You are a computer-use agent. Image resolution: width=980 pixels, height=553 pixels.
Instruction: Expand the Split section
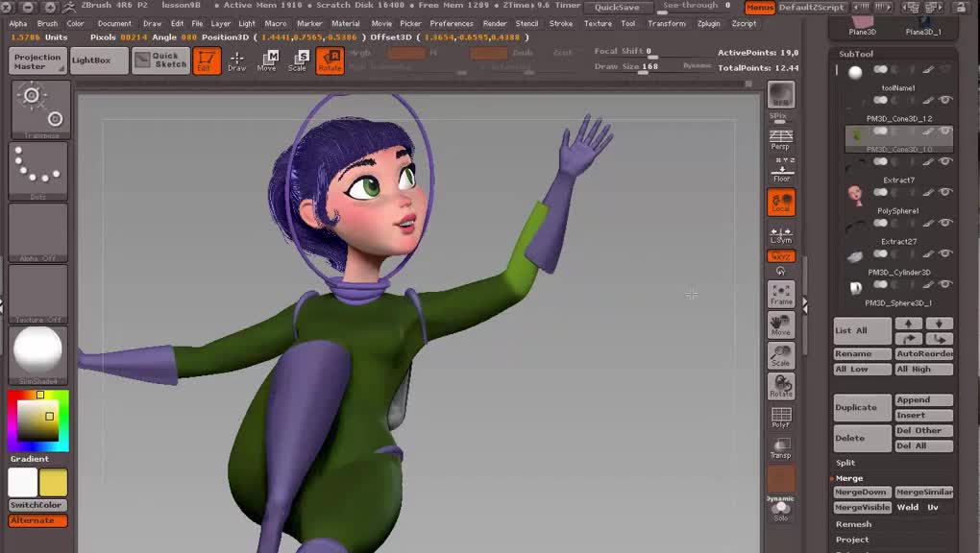point(845,463)
